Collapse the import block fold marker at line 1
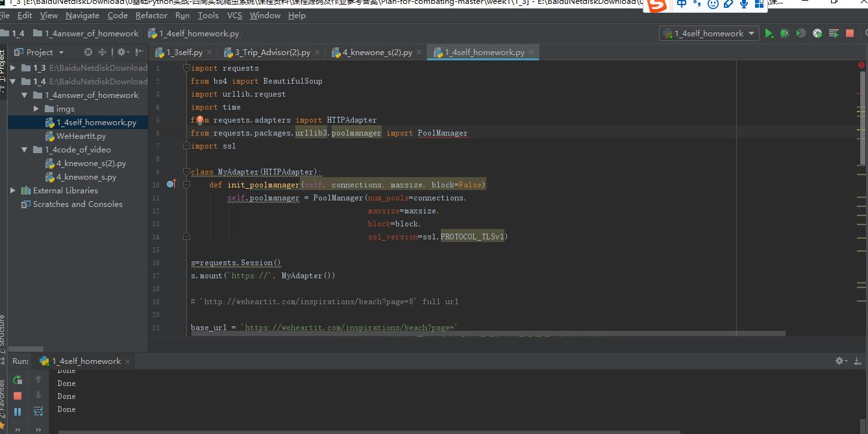Image resolution: width=868 pixels, height=434 pixels. (x=186, y=67)
